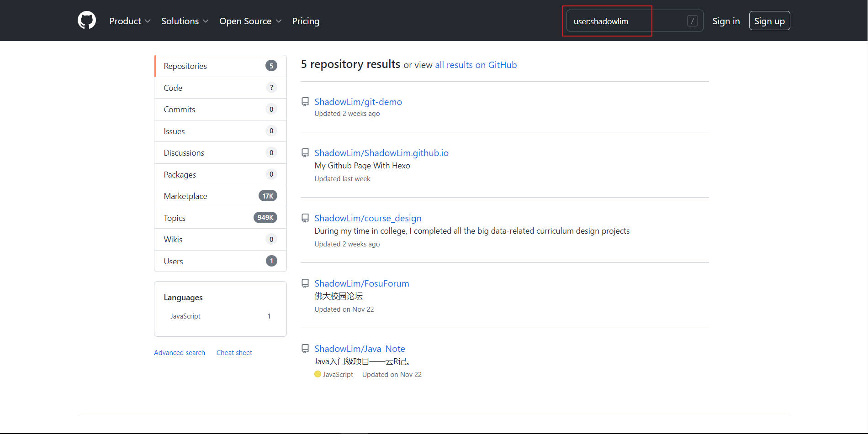Click the '5 repository results' heading
This screenshot has height=434, width=868.
[350, 64]
